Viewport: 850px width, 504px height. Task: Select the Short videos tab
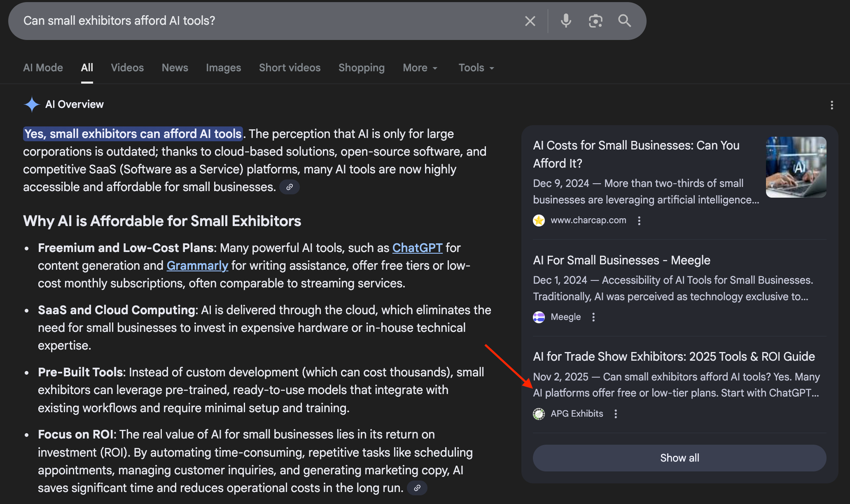click(290, 68)
